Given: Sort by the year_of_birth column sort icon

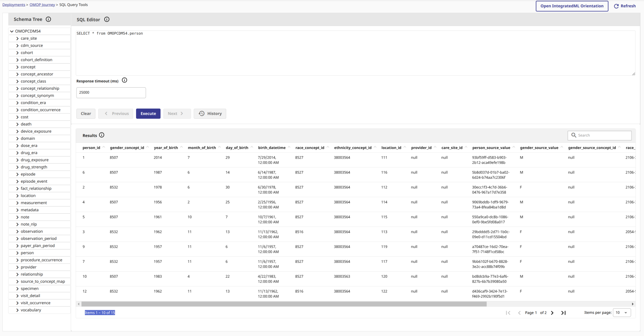Looking at the screenshot, I should pyautogui.click(x=182, y=148).
